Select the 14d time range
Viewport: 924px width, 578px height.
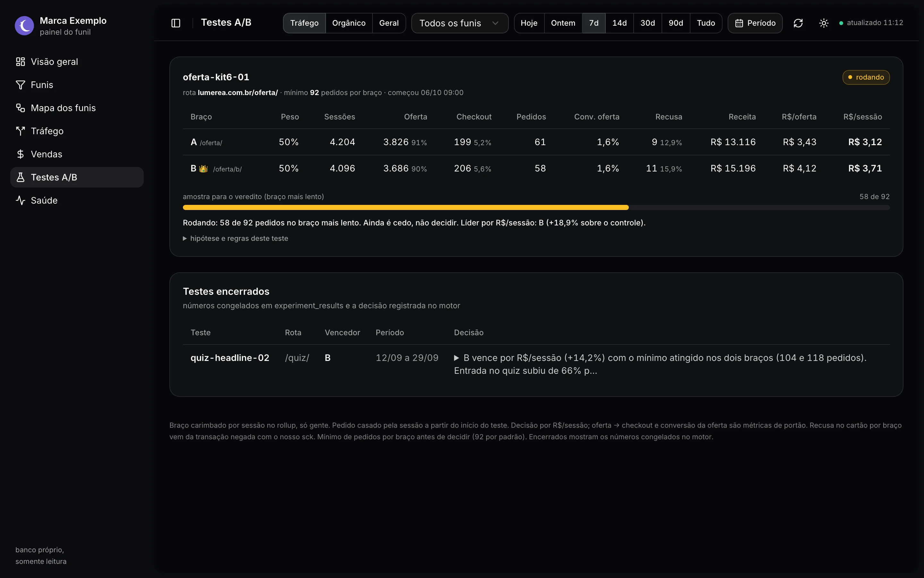coord(619,23)
